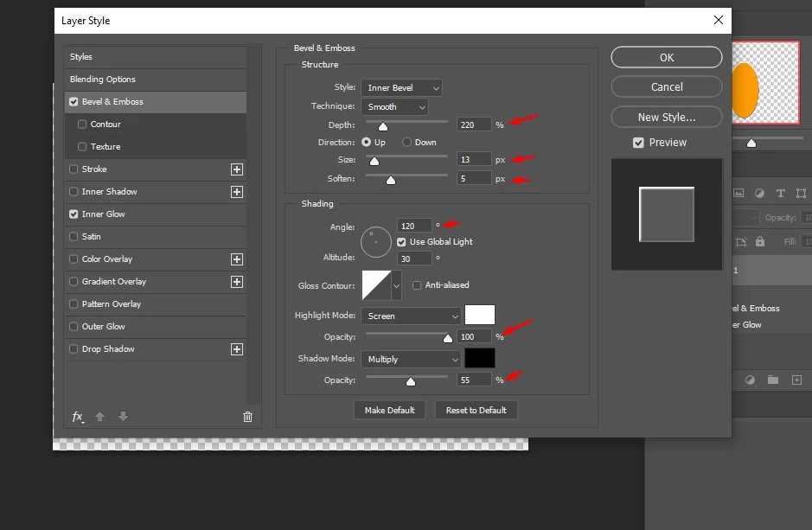Select the Satin effect row
The width and height of the screenshot is (812, 530).
pyautogui.click(x=156, y=237)
